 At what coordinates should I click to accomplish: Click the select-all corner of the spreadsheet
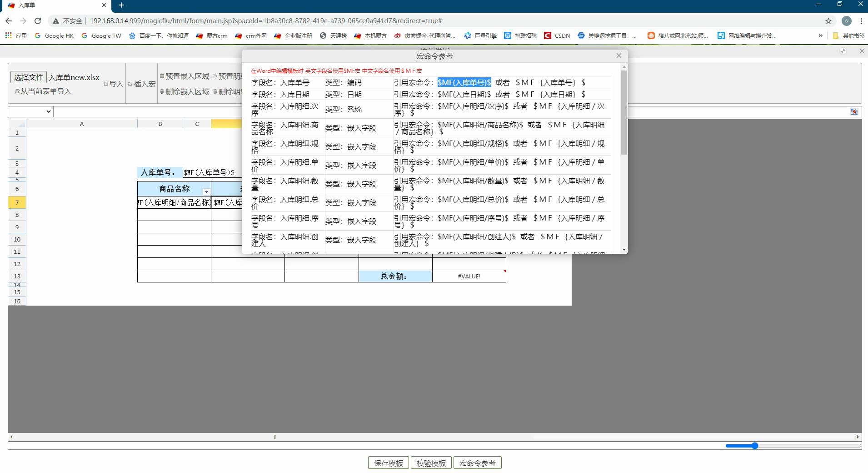point(17,124)
